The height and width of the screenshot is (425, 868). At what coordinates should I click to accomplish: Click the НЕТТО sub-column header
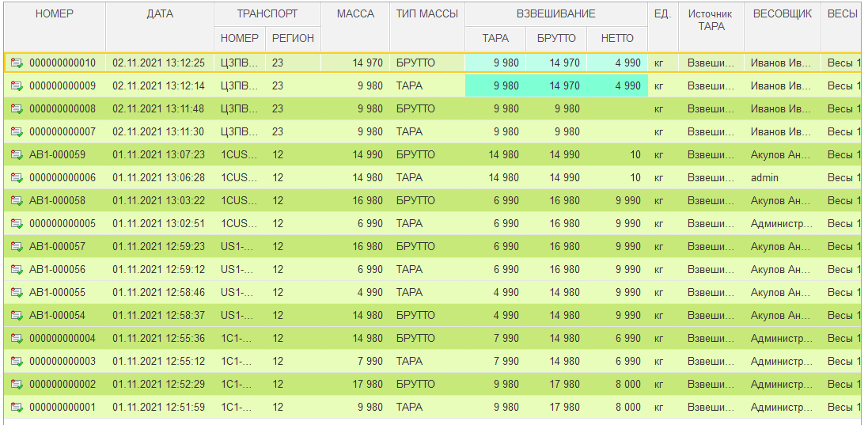(x=618, y=38)
